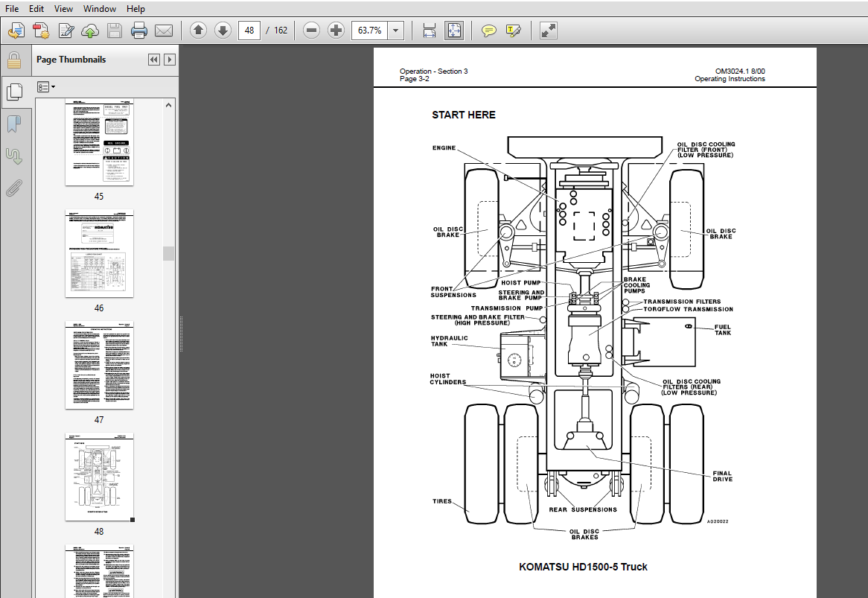Click the "FUEL TANK" diagram label
Image resolution: width=868 pixels, height=598 pixels.
click(723, 330)
